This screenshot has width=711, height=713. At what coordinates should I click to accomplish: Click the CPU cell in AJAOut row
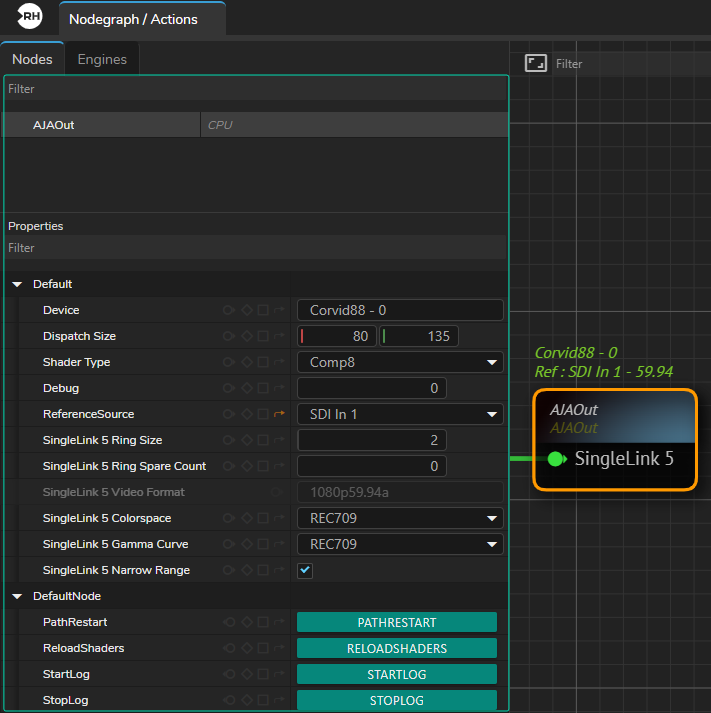(354, 125)
